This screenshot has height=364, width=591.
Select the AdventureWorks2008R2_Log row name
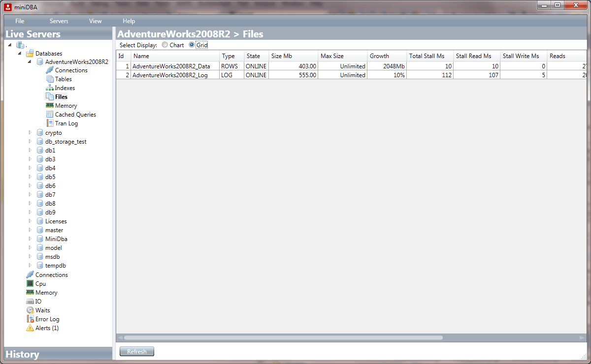pos(169,75)
